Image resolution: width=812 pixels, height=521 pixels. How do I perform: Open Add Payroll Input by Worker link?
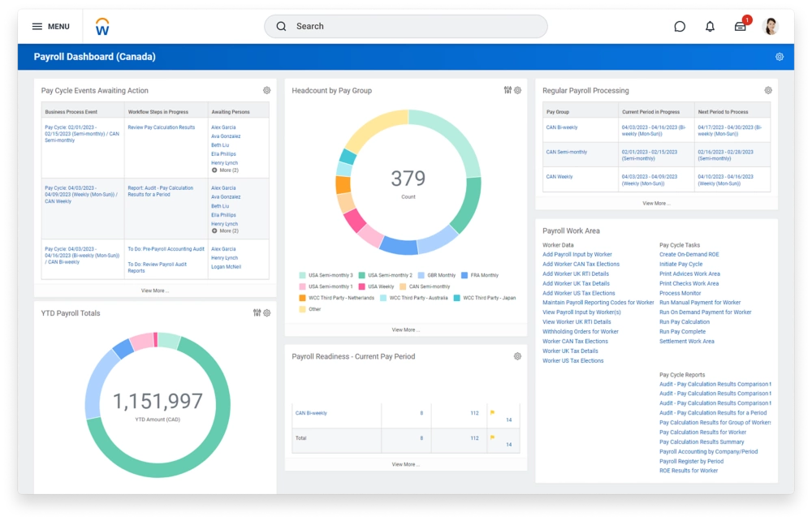[x=577, y=255]
